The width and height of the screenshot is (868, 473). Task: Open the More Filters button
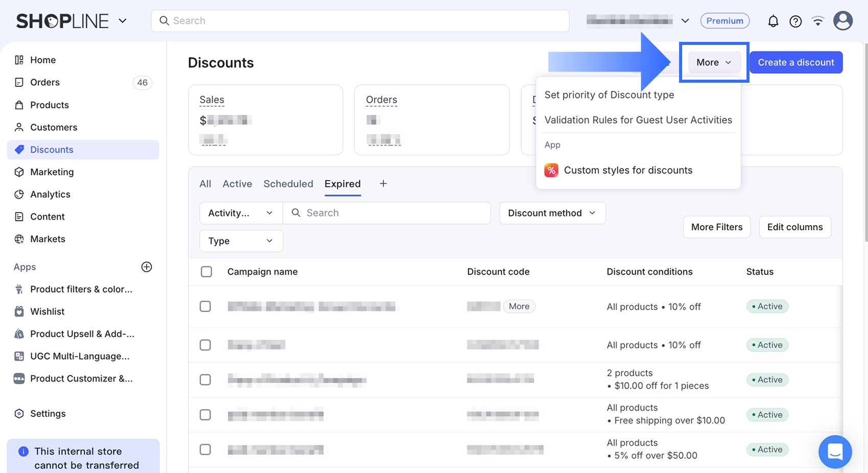717,227
